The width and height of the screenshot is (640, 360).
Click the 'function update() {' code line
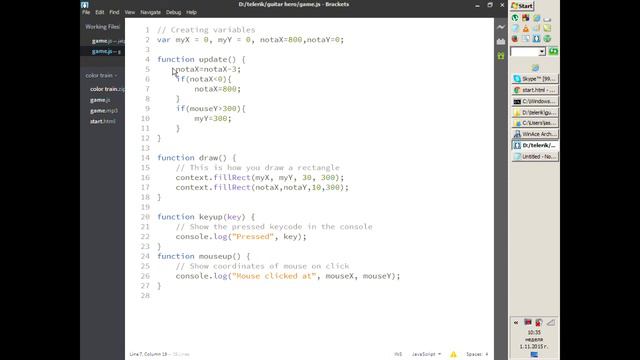tap(201, 59)
